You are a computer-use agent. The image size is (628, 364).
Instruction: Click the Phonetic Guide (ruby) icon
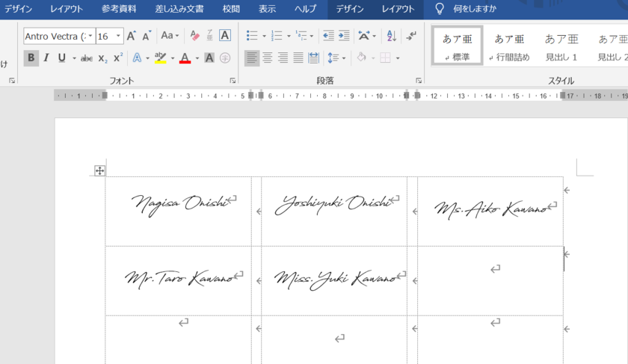[210, 36]
